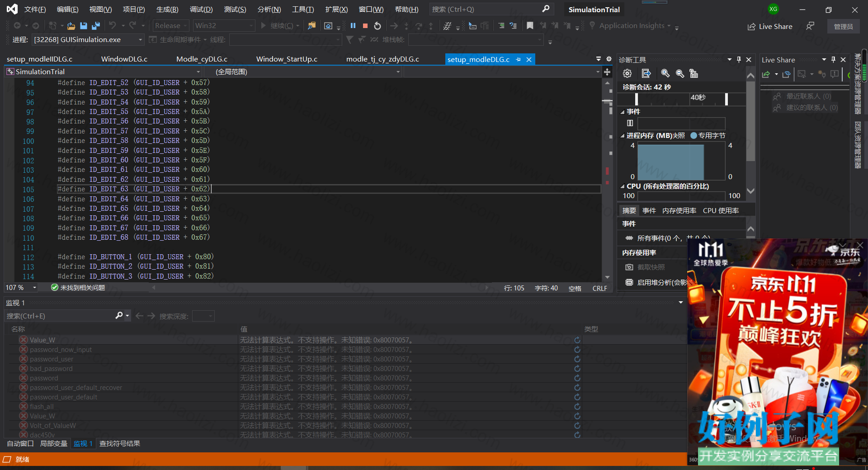
Task: Click the Bookmark icon in the toolbar
Action: tap(530, 26)
